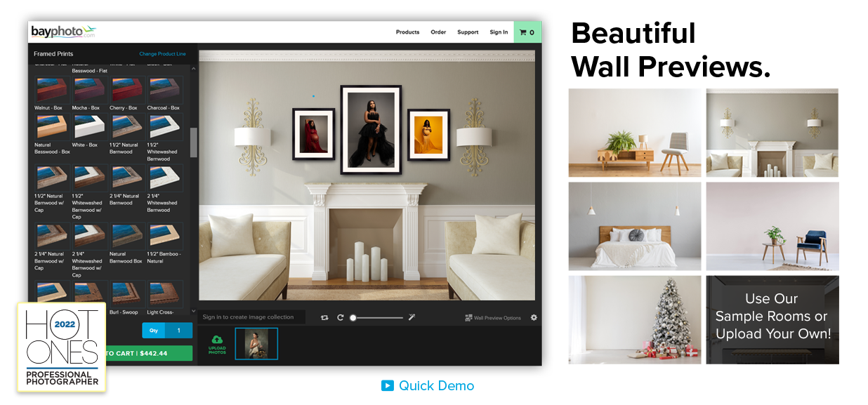868x405 pixels.
Task: Click the shopping cart icon
Action: pyautogui.click(x=522, y=32)
